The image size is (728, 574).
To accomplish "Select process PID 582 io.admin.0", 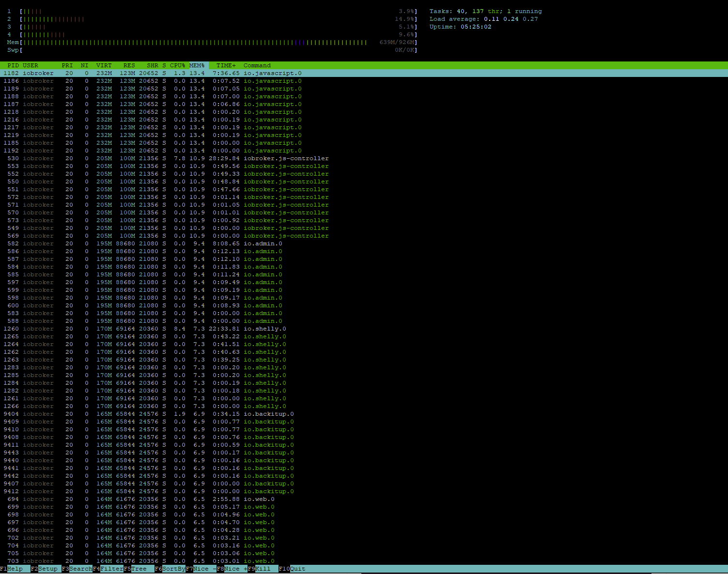I will tap(364, 243).
